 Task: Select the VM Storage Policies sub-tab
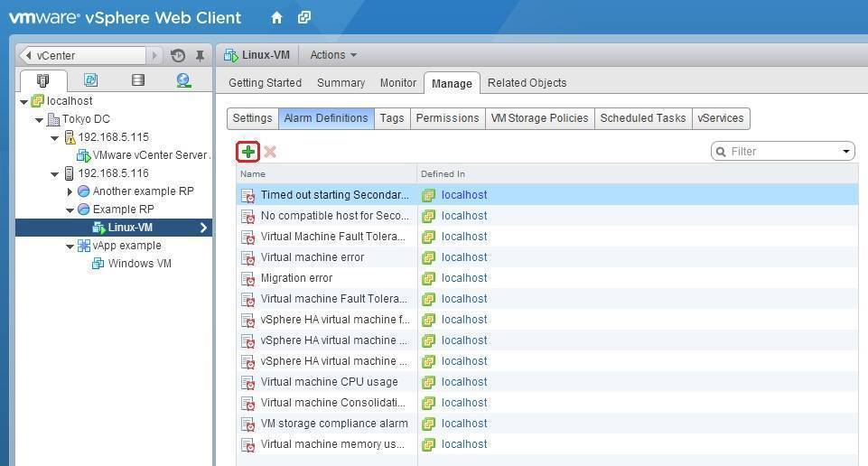[540, 118]
